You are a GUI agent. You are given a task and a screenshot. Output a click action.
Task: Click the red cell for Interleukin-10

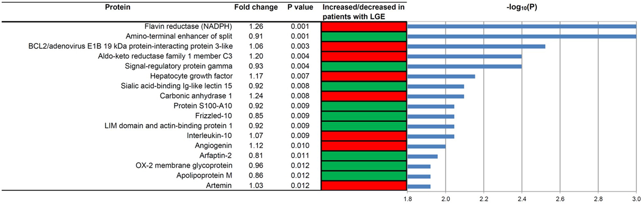363,136
